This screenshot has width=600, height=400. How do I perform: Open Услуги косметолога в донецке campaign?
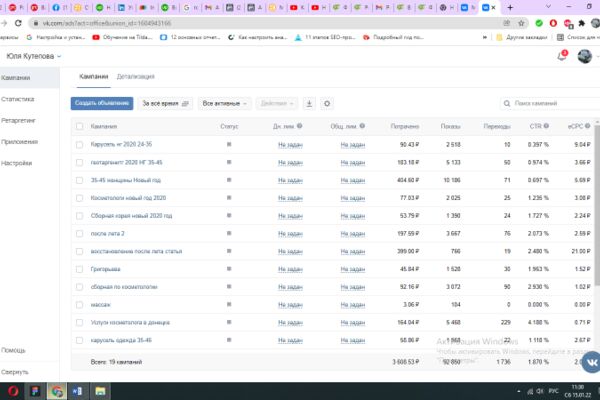130,323
